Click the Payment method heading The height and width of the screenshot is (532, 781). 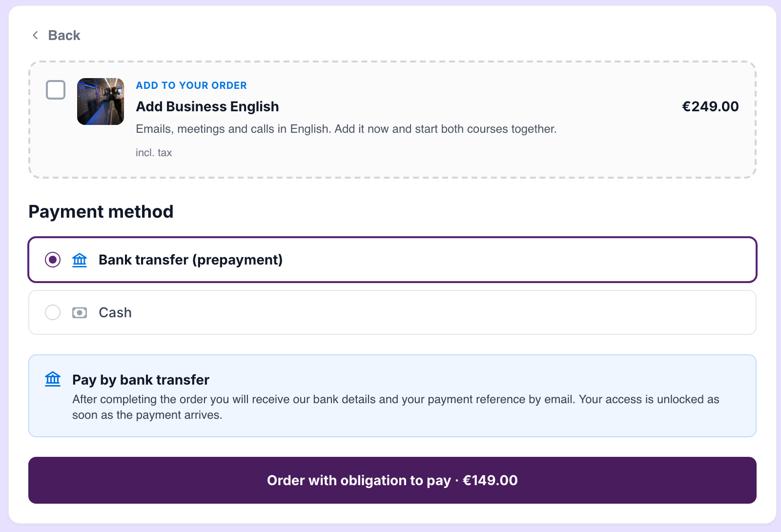click(x=101, y=211)
